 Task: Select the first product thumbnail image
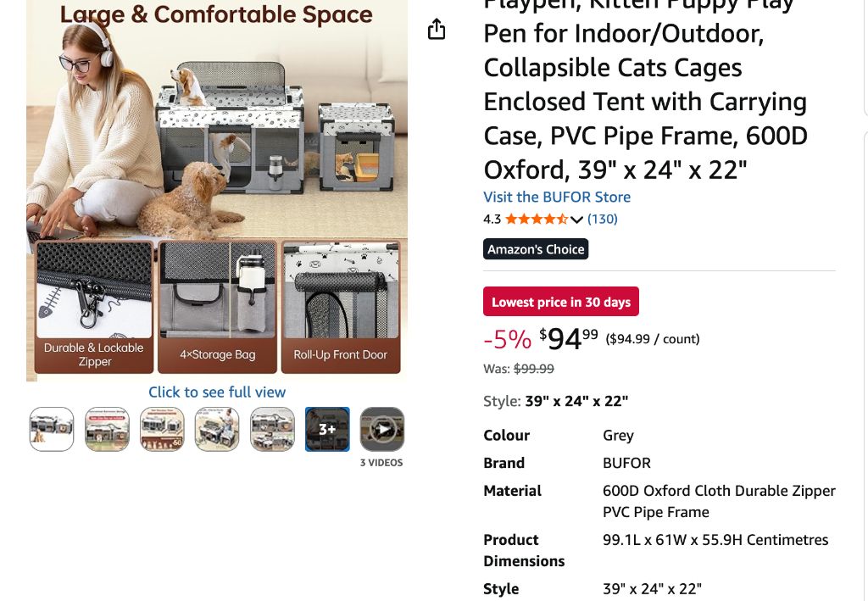52,429
